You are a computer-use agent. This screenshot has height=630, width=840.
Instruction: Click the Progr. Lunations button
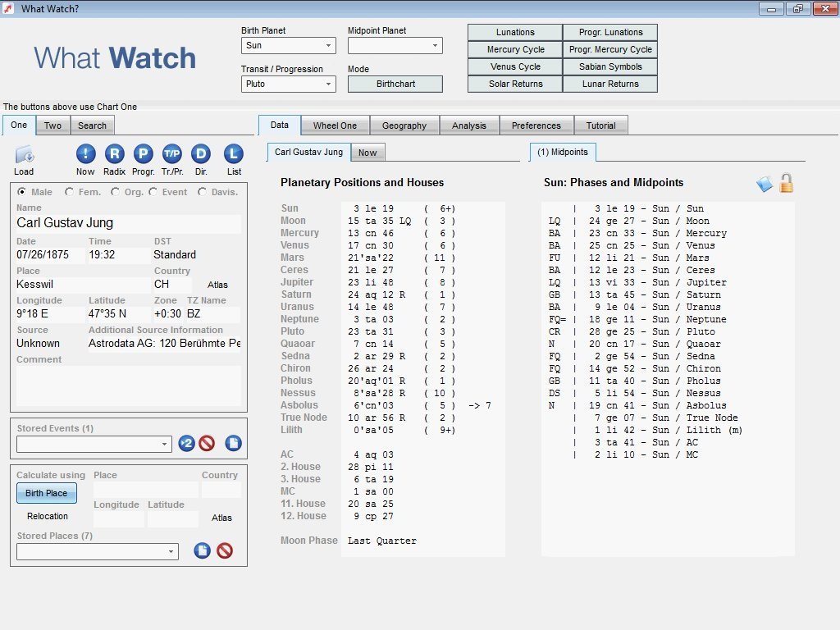click(610, 32)
